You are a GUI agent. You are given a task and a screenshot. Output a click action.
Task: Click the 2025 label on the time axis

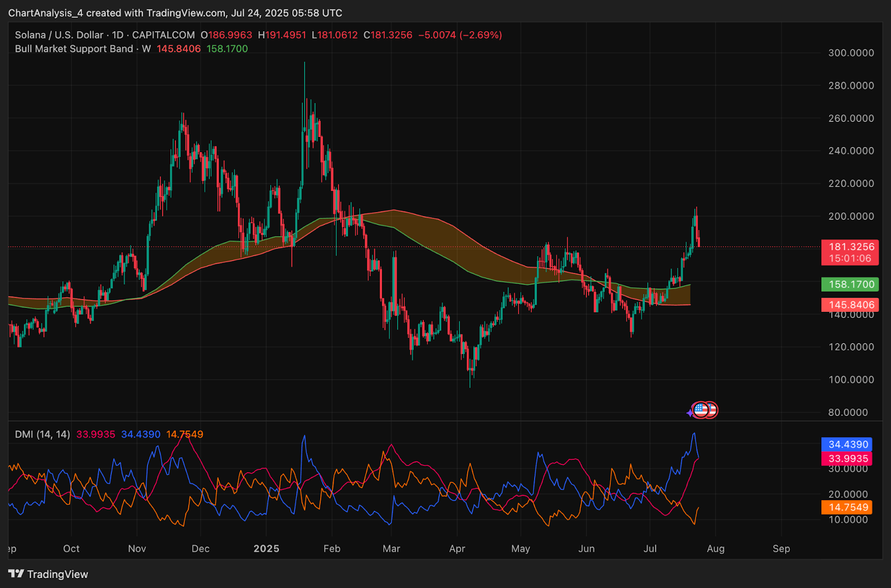266,548
